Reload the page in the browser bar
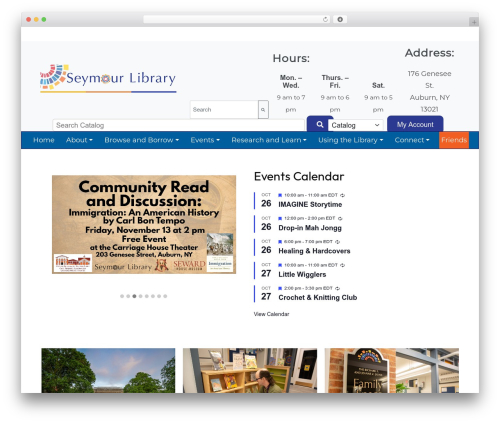 [x=325, y=19]
